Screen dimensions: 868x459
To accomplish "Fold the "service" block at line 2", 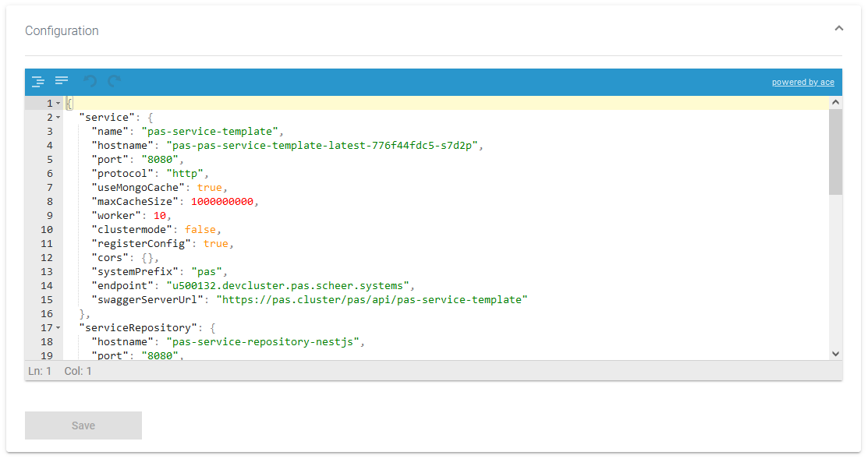I will (58, 118).
